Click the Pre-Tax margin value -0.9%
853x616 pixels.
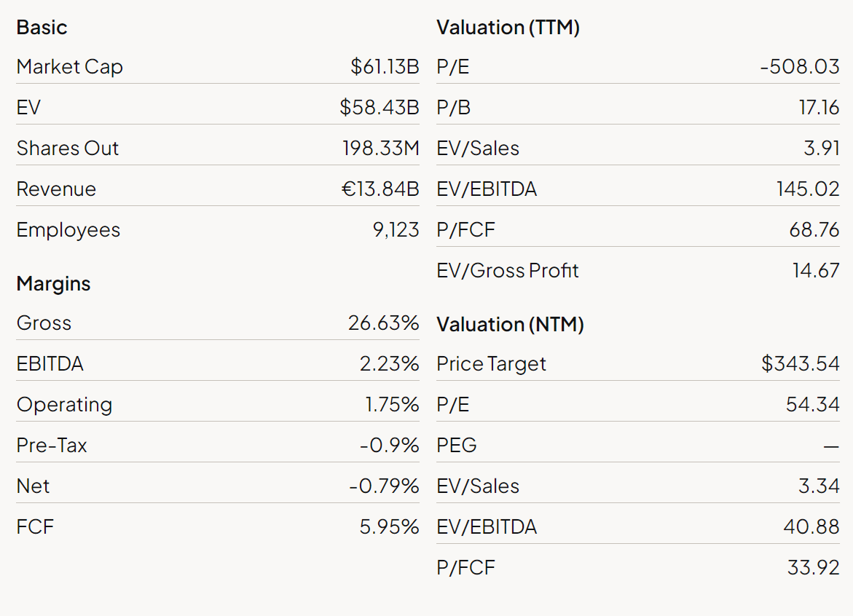(389, 446)
